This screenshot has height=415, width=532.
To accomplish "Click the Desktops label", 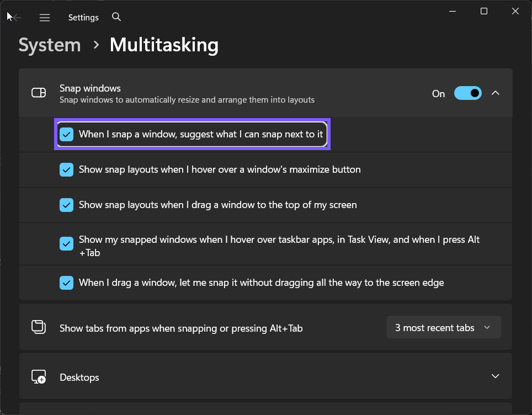I will click(x=79, y=377).
